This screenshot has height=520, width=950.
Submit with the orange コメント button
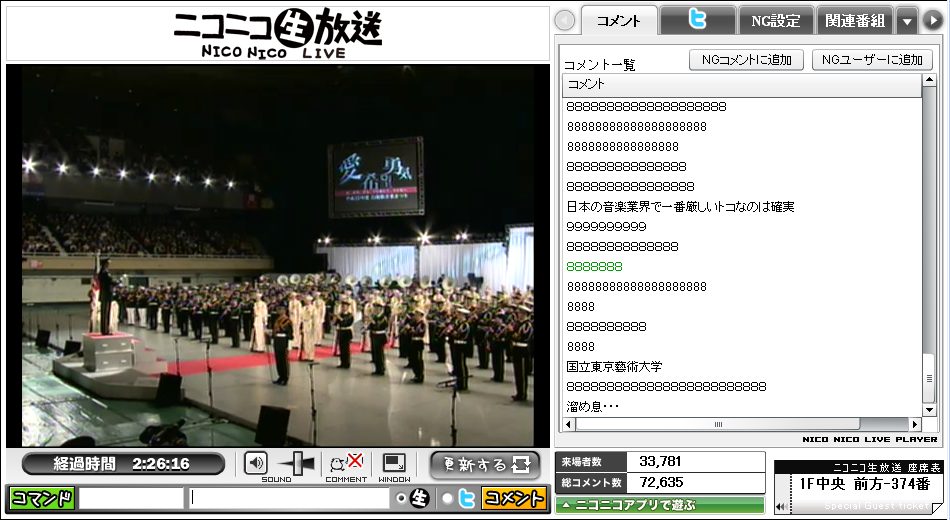514,498
